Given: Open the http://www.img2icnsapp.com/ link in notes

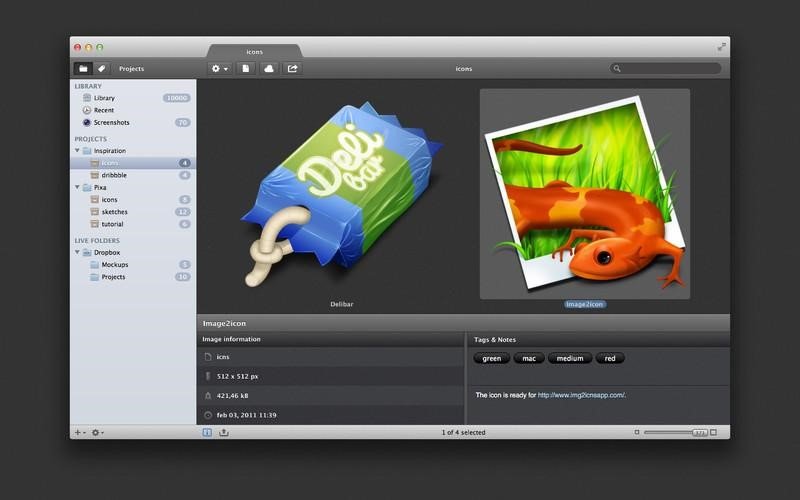Looking at the screenshot, I should 582,395.
